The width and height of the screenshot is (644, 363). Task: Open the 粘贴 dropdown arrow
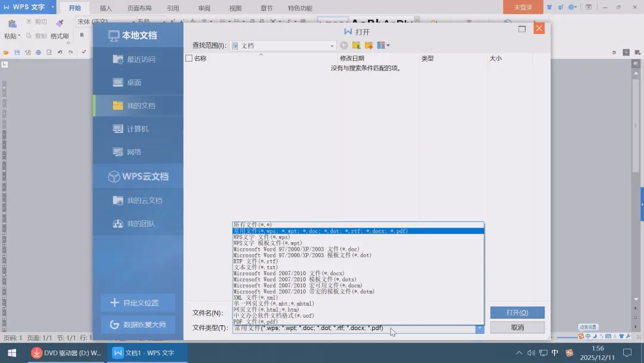19,36
